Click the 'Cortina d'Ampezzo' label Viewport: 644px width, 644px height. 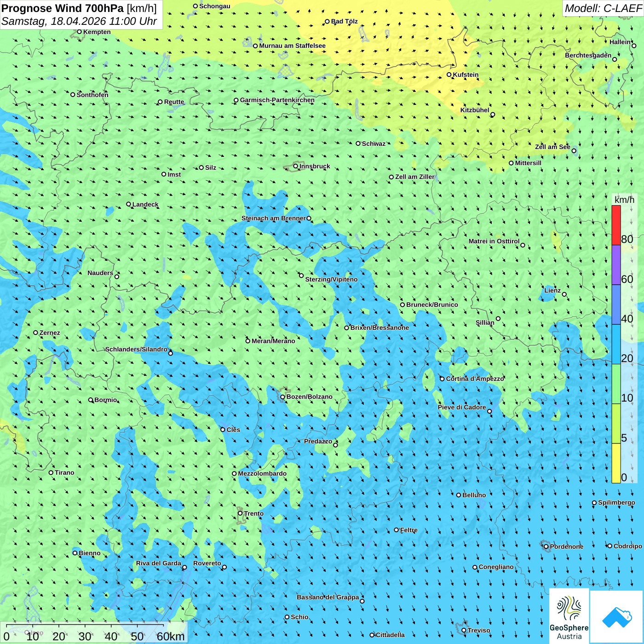(x=475, y=379)
